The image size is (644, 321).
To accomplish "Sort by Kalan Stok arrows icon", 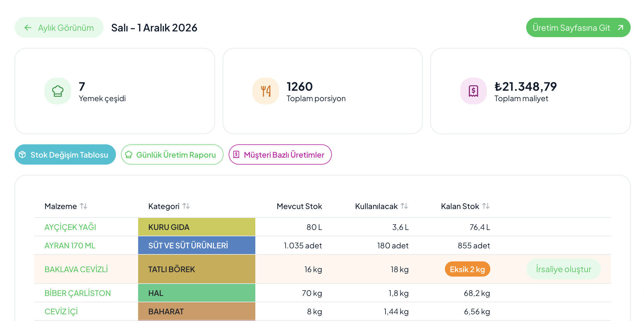I will [486, 206].
